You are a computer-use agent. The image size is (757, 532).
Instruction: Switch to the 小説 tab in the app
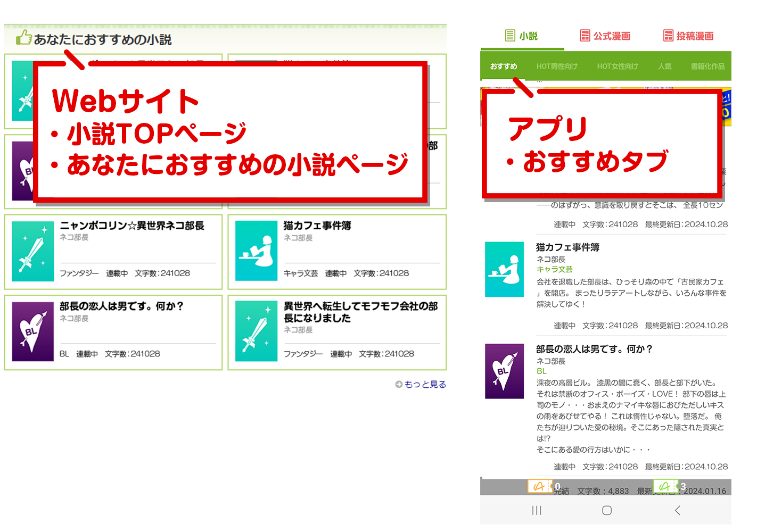[522, 36]
